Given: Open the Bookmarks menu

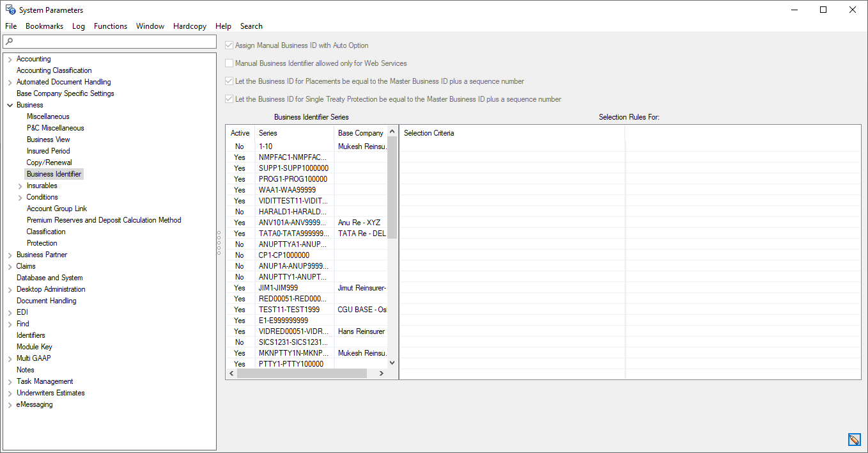Looking at the screenshot, I should [x=44, y=26].
